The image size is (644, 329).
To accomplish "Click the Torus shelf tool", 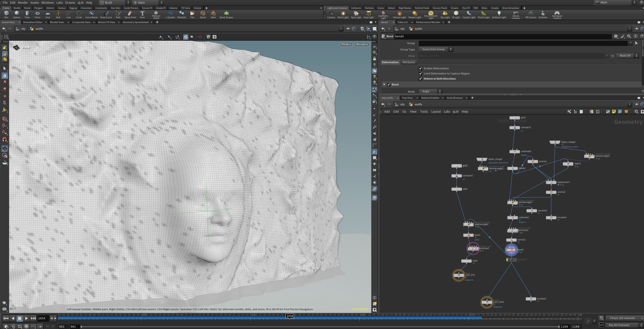I will pyautogui.click(x=37, y=14).
